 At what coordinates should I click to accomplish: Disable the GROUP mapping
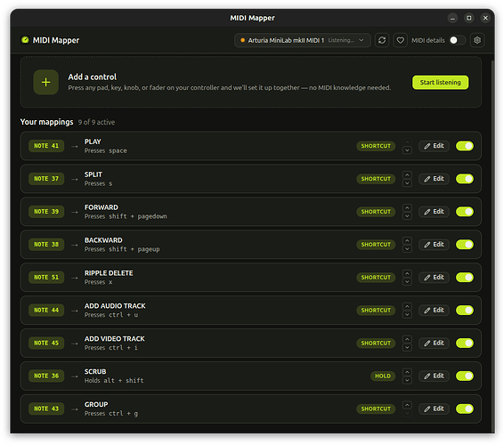tap(465, 409)
